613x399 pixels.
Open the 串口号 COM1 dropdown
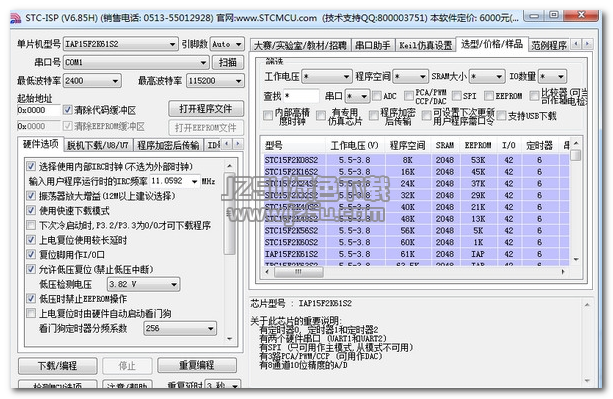tap(136, 63)
